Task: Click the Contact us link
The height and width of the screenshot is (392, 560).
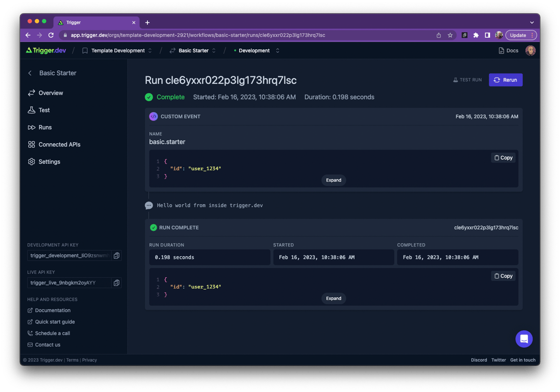Action: pos(44,345)
